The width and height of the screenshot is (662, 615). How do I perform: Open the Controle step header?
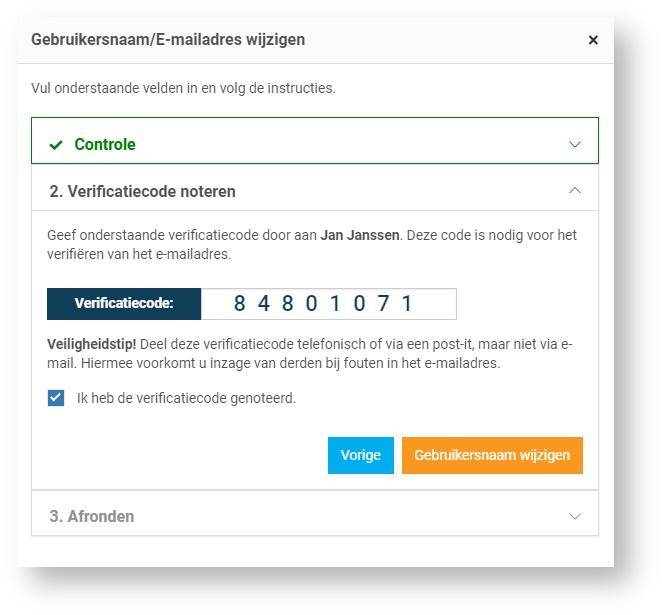105,145
